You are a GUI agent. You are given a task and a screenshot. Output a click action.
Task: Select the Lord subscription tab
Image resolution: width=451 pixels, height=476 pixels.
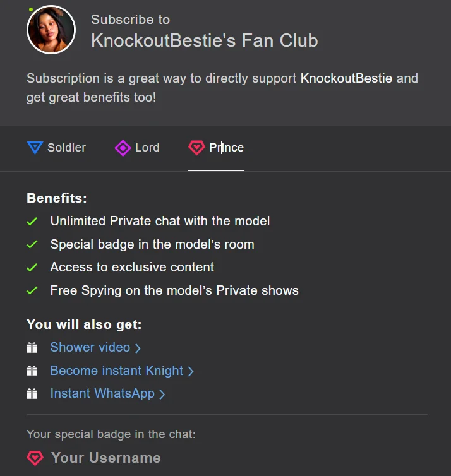click(147, 148)
